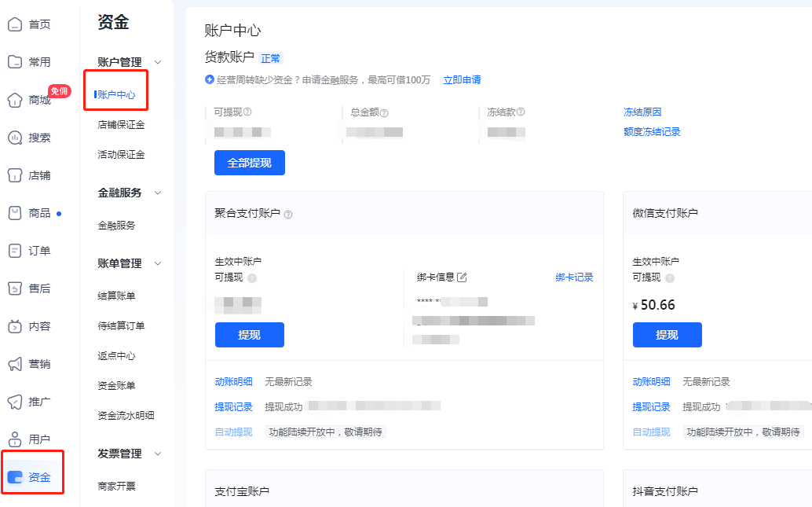This screenshot has width=812, height=507.
Task: Open the shop (店铺) sidebar icon
Action: click(15, 175)
